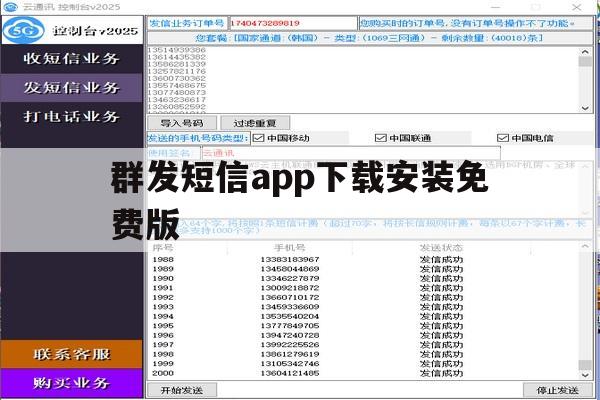The image size is (600, 400).
Task: Click the 5G cloud logo icon
Action: (x=23, y=30)
